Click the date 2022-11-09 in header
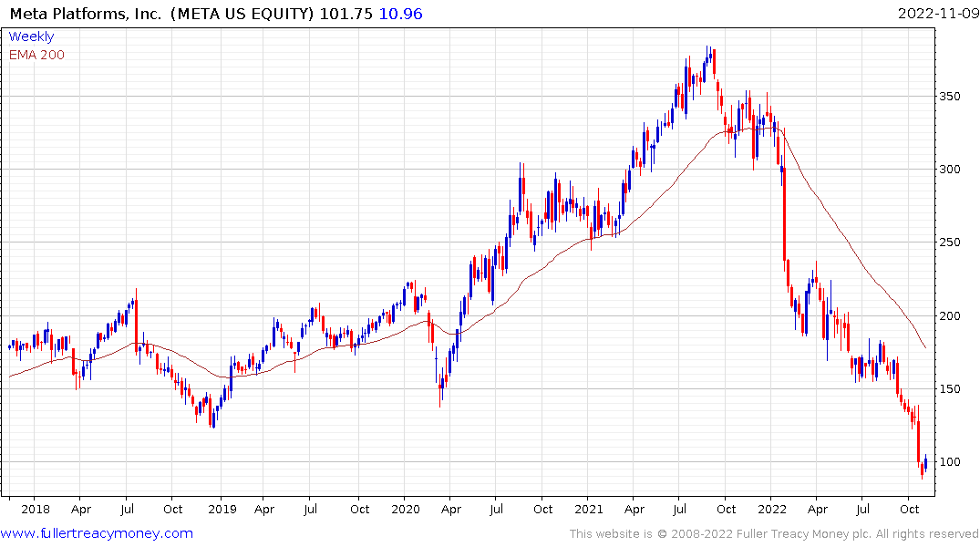Viewport: 980px width, 547px height. (x=938, y=14)
